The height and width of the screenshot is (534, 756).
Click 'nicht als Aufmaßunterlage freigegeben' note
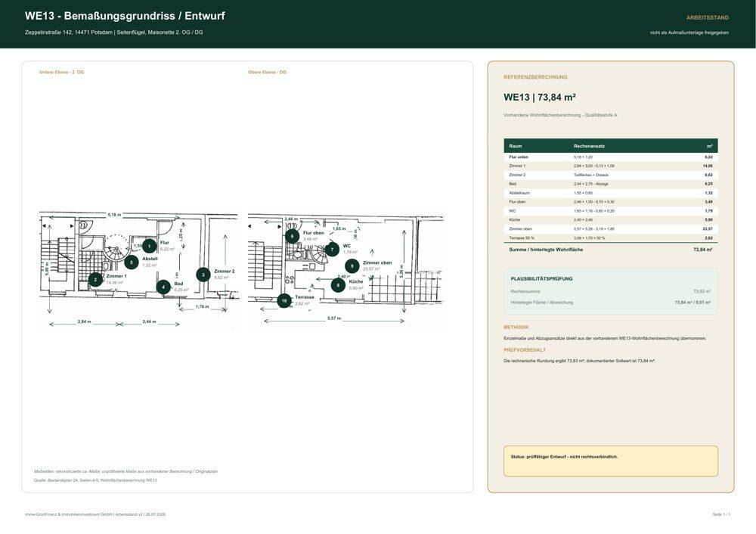[689, 33]
